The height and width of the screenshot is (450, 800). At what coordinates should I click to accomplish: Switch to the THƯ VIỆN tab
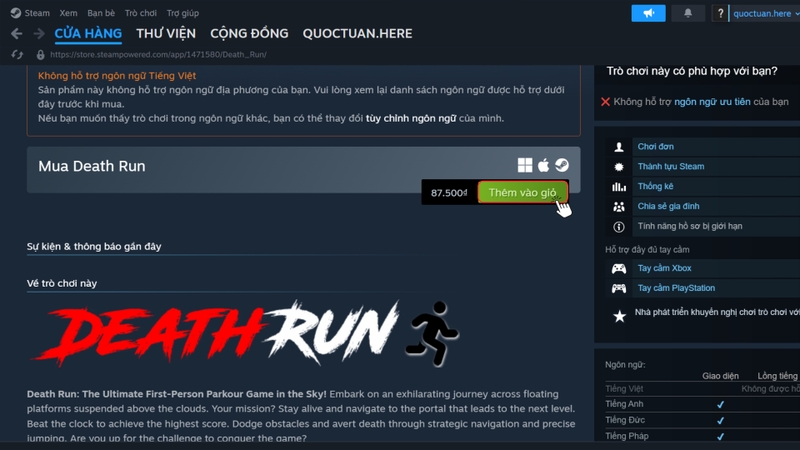click(166, 34)
